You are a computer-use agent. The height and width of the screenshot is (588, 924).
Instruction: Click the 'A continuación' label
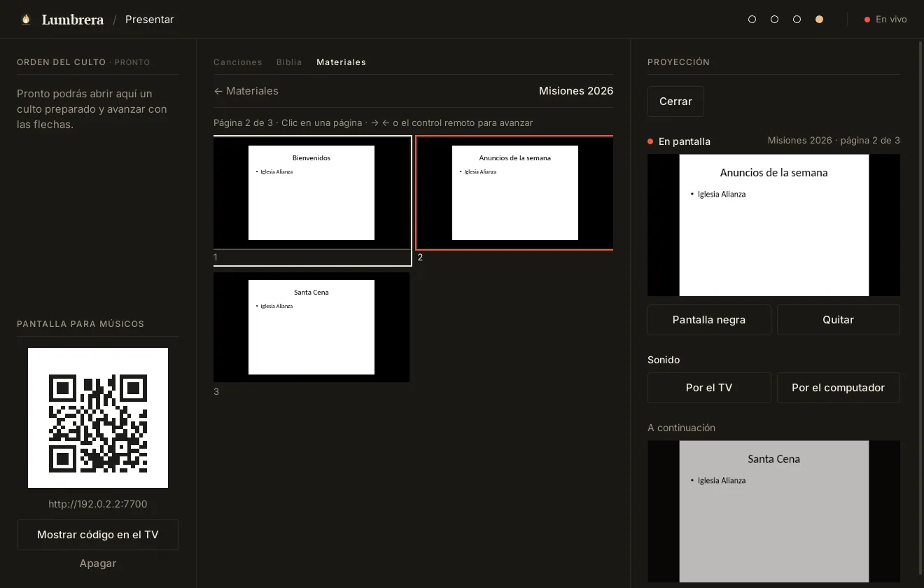tap(681, 428)
